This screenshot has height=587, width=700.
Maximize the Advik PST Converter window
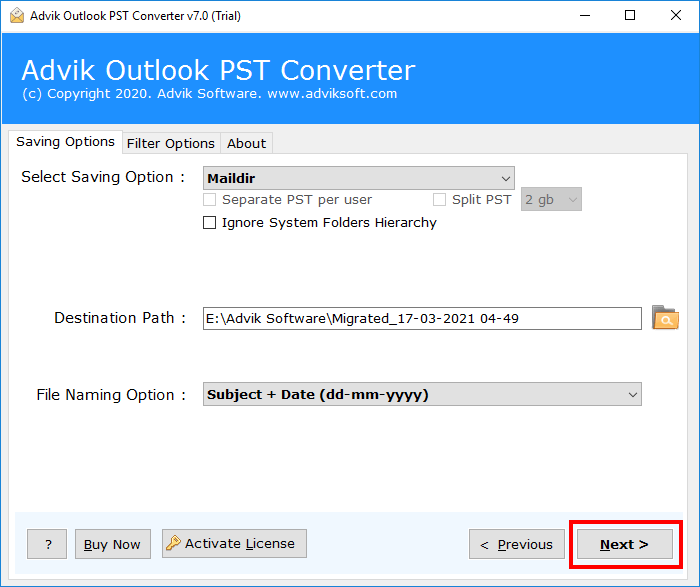(x=630, y=16)
